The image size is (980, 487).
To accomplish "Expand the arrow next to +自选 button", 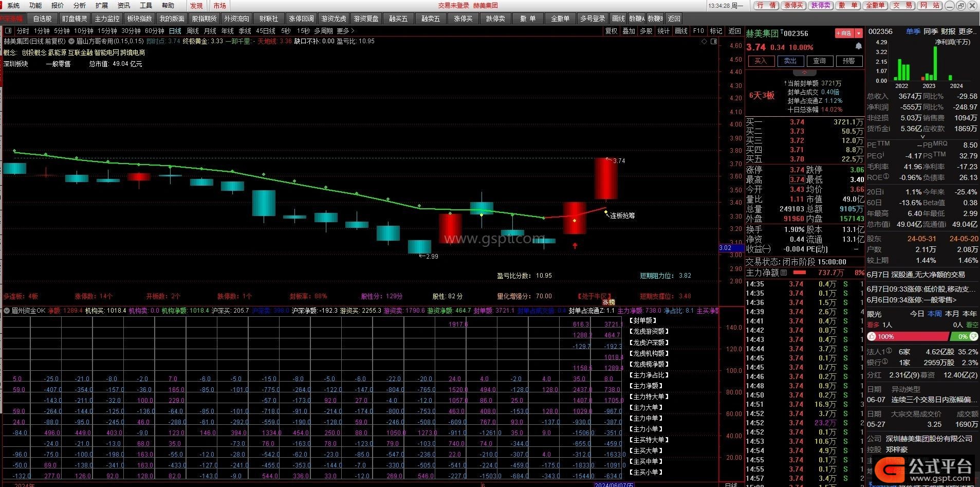I will (858, 33).
